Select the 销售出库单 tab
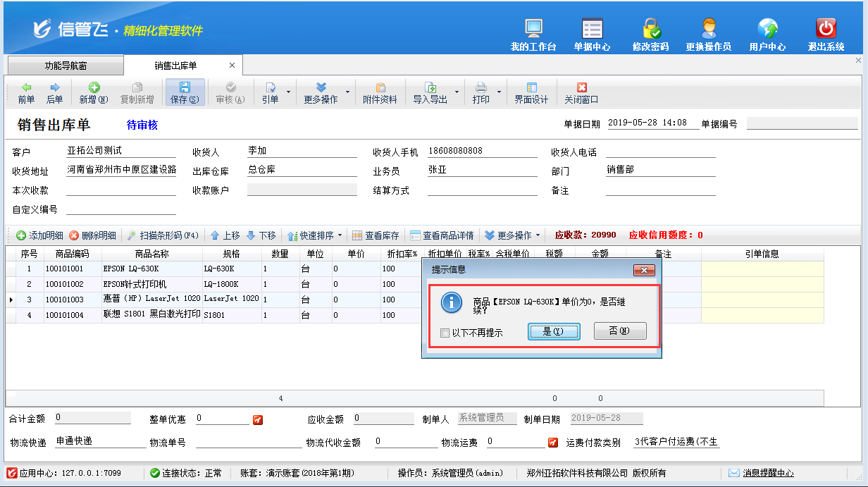The height and width of the screenshot is (487, 868). 176,66
